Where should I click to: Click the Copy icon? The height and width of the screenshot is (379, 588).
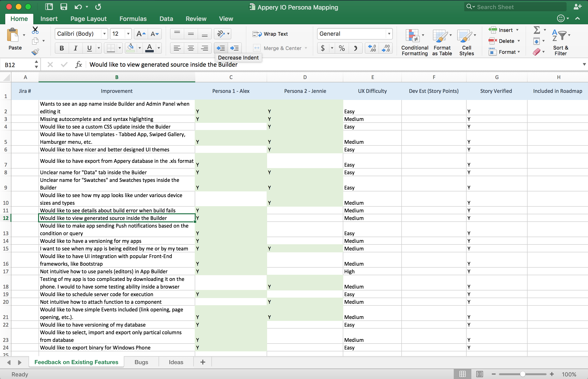(35, 41)
